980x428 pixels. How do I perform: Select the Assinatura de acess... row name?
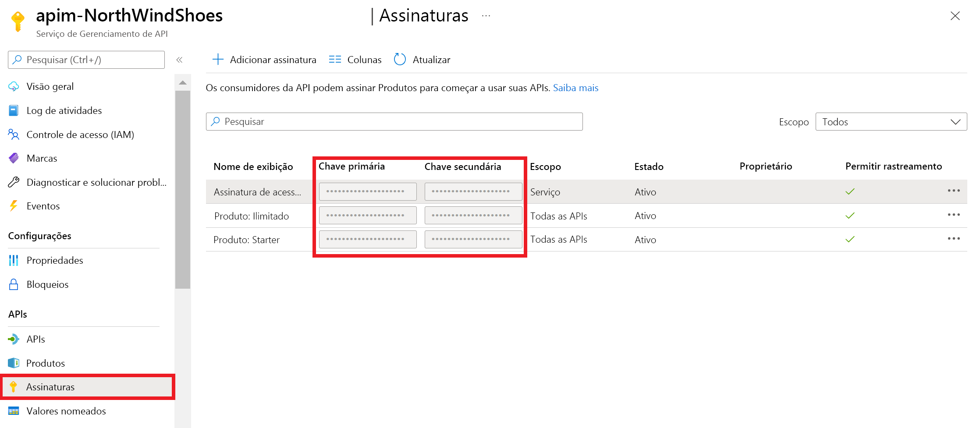point(257,192)
